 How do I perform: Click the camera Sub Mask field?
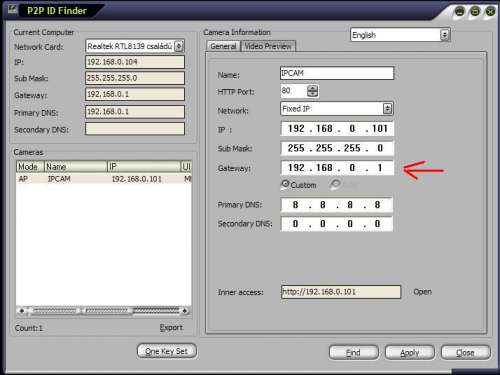tap(337, 148)
